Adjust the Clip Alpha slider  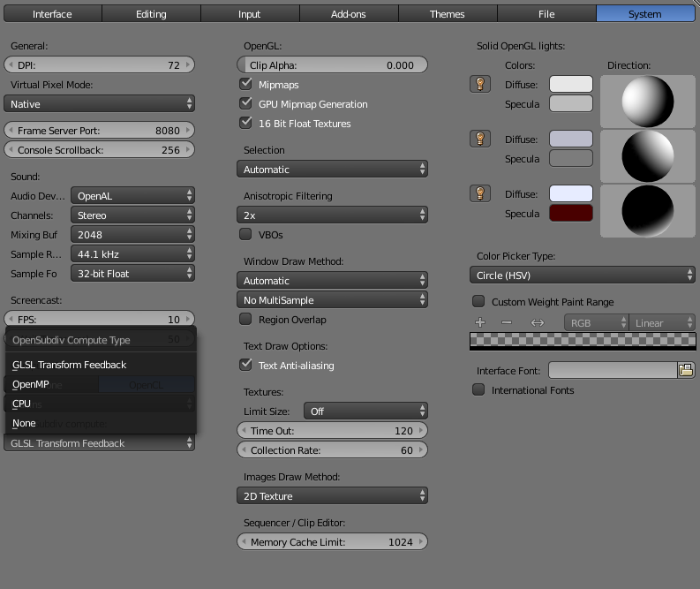click(x=332, y=64)
